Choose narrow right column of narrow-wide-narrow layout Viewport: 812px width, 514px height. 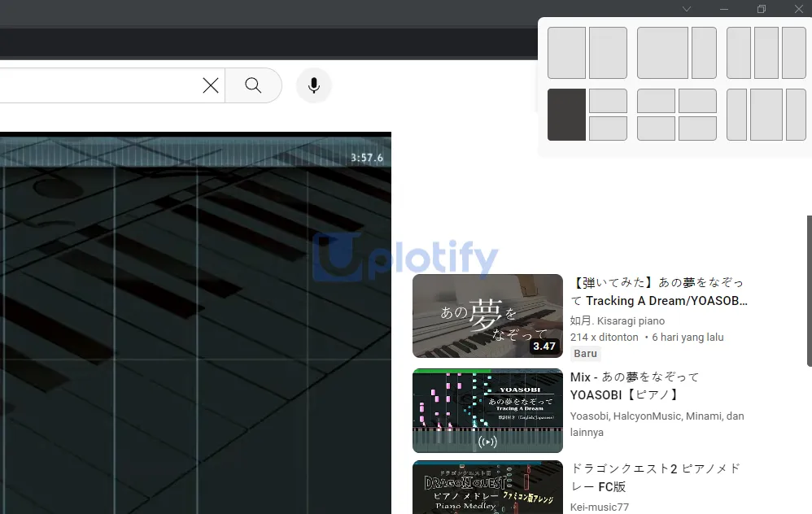tap(796, 115)
